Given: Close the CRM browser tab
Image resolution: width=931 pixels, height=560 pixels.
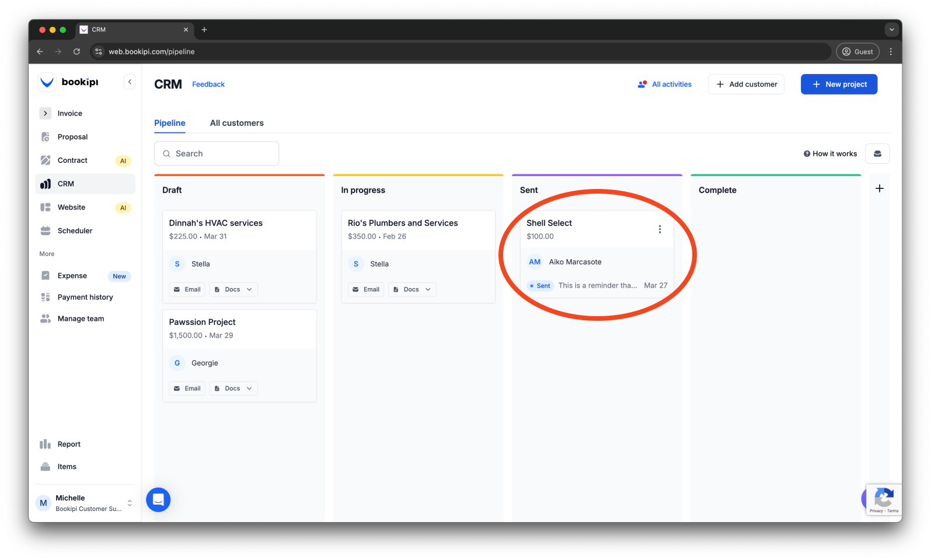Looking at the screenshot, I should (186, 30).
